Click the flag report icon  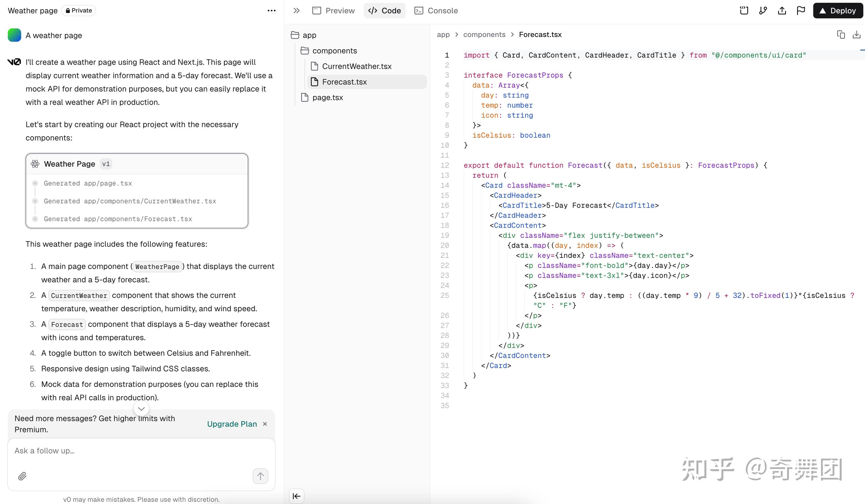[x=800, y=11]
